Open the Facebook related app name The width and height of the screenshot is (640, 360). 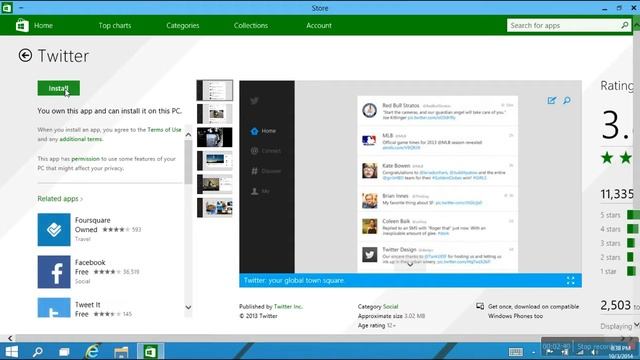(90, 262)
